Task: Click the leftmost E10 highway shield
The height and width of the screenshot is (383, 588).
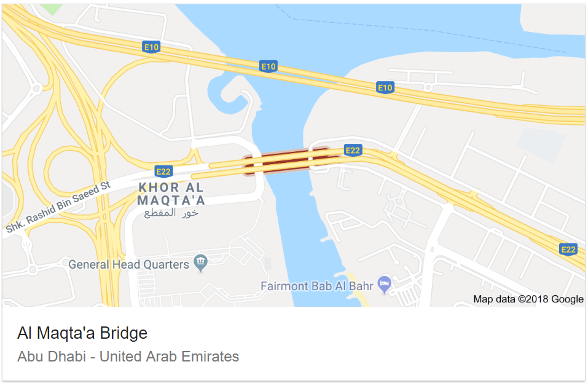Action: (x=152, y=47)
